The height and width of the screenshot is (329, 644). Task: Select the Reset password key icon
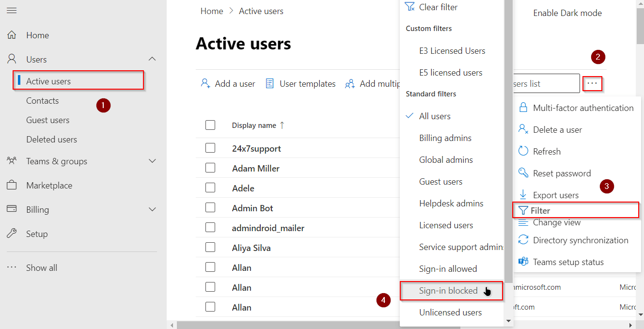pos(523,173)
